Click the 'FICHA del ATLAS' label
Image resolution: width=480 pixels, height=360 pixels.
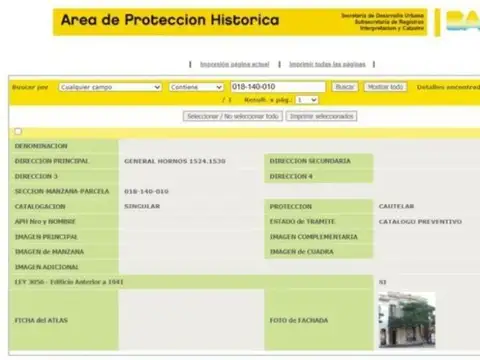tap(41, 320)
